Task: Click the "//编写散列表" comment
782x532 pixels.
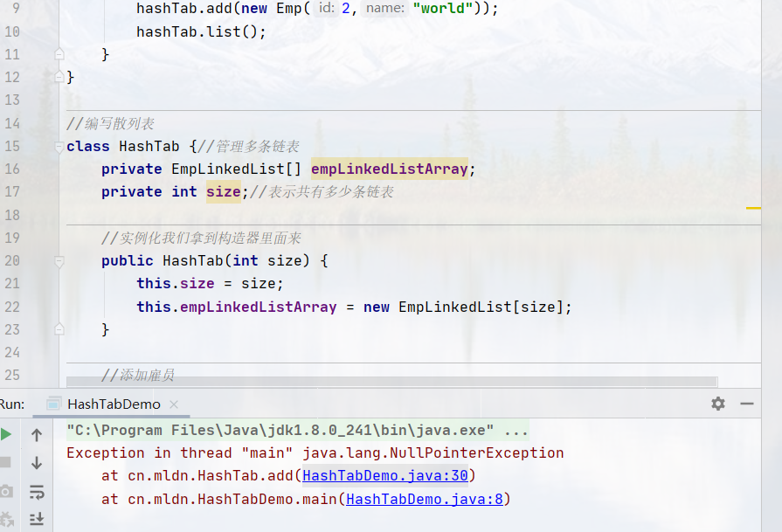Action: click(x=110, y=124)
